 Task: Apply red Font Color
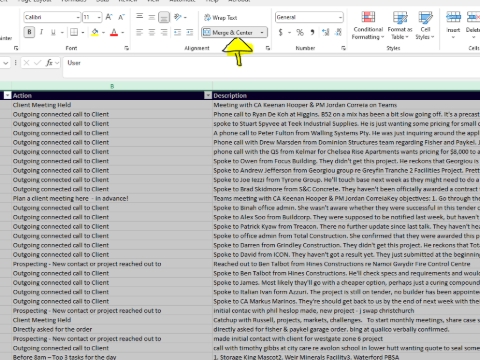pyautogui.click(x=114, y=32)
